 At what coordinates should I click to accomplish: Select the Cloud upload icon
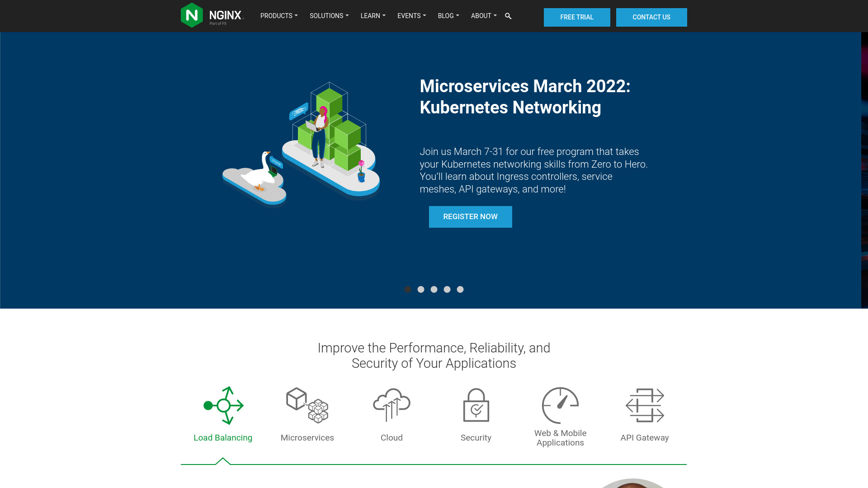[392, 405]
